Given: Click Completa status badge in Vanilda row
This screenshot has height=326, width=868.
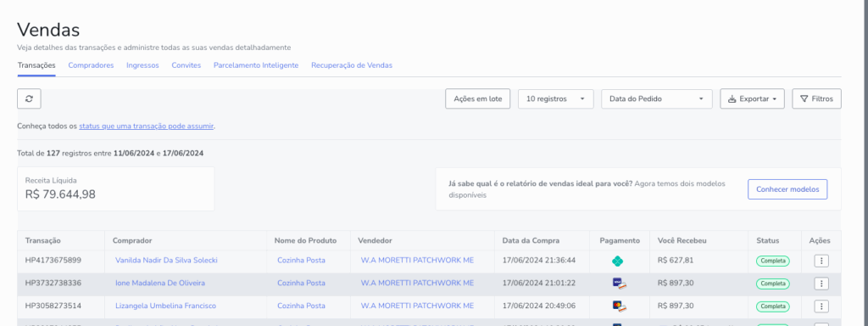Looking at the screenshot, I should click(773, 261).
